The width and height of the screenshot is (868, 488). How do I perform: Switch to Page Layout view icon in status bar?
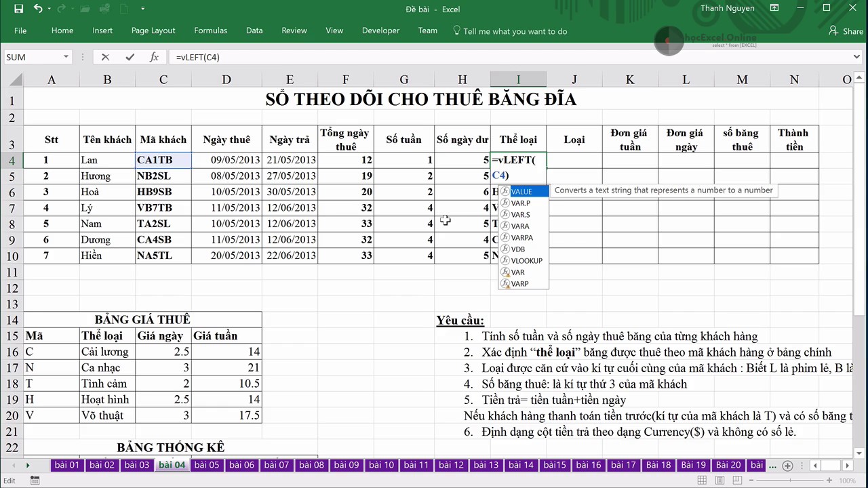[x=720, y=480]
